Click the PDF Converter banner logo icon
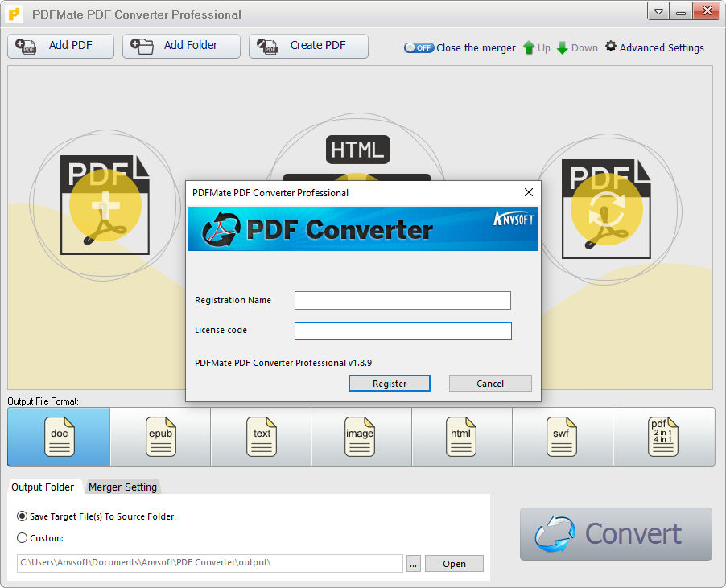 click(221, 229)
